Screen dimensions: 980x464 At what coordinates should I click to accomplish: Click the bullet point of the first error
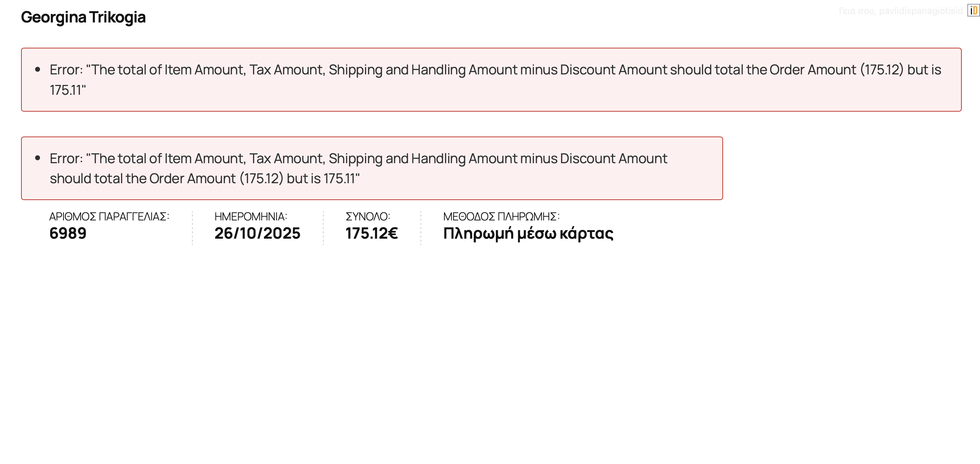tap(38, 69)
